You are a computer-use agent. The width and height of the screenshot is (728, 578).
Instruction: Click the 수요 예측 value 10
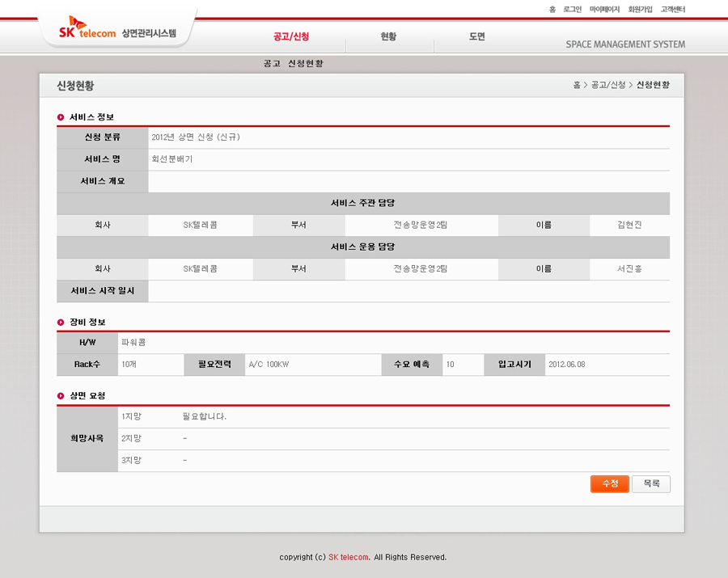click(x=450, y=365)
